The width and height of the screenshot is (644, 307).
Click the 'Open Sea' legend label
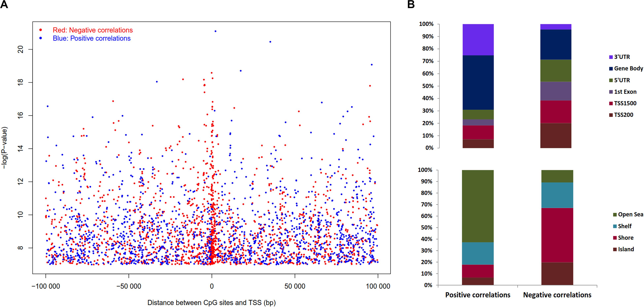631,214
